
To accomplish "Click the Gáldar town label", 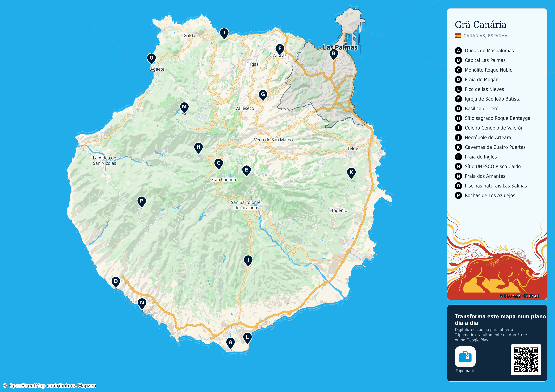I will [x=190, y=36].
